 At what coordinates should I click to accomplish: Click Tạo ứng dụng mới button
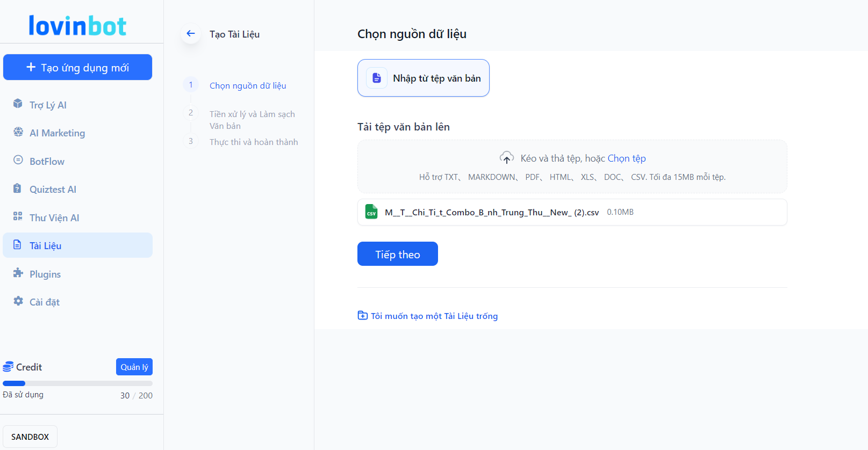point(77,67)
